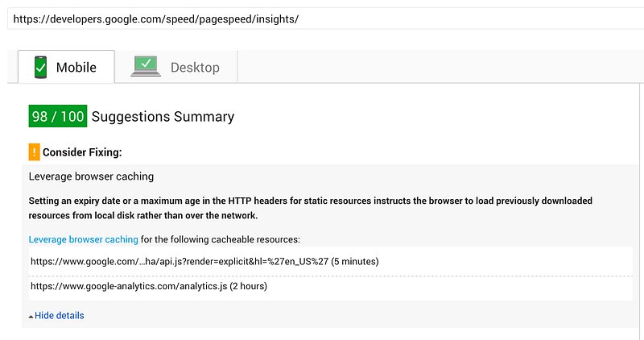644x340 pixels.
Task: Open the Leverage browser caching link
Action: [x=84, y=239]
